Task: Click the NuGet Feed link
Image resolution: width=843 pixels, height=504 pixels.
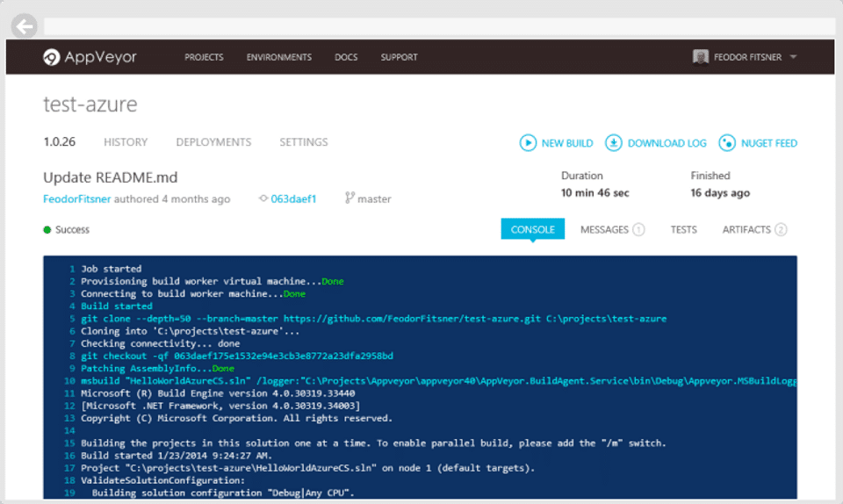Action: (769, 143)
